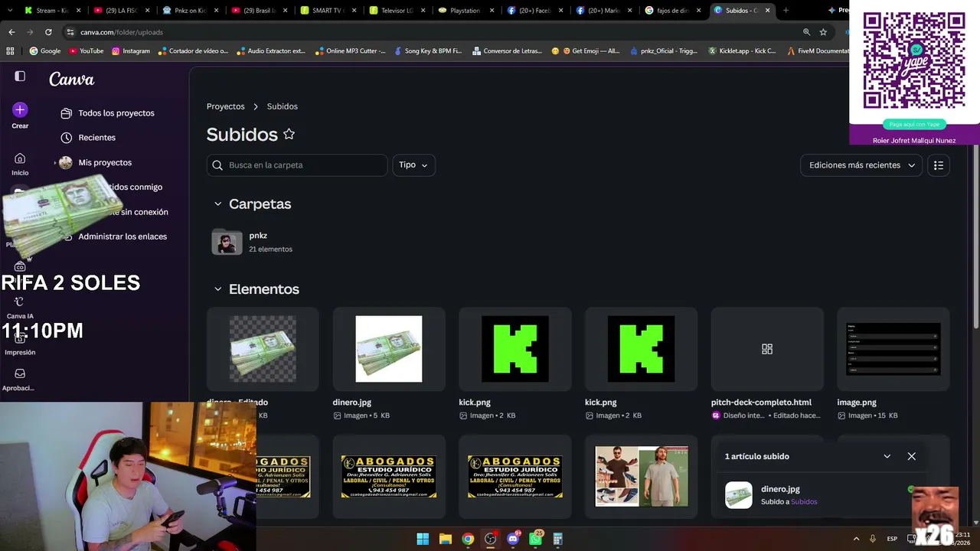The image size is (980, 551).
Task: Open Discord from the taskbar
Action: coord(513,539)
